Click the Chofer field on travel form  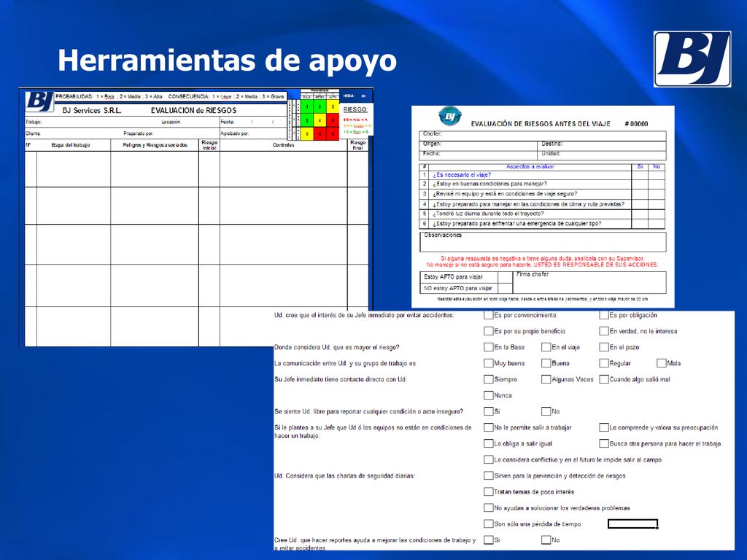(x=543, y=135)
